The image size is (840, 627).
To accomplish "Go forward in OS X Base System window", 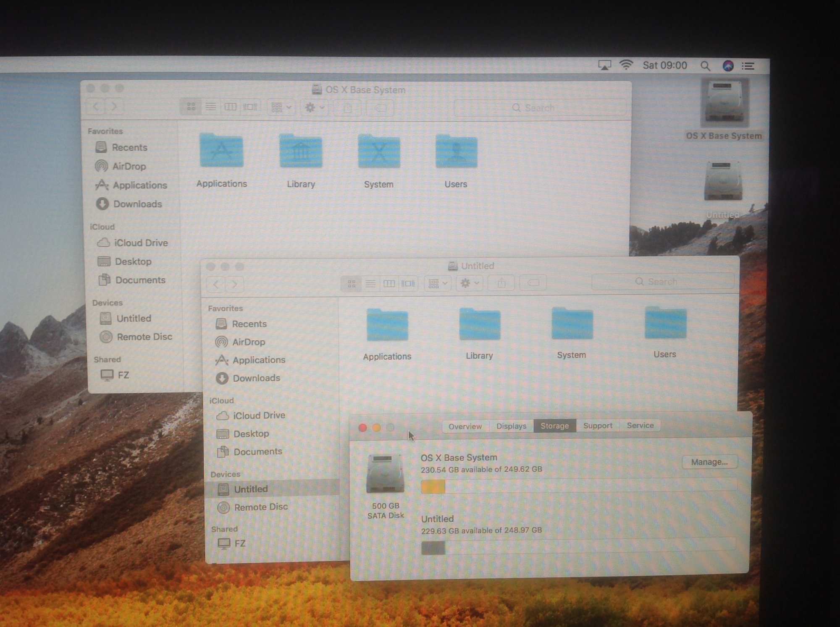I will click(114, 106).
